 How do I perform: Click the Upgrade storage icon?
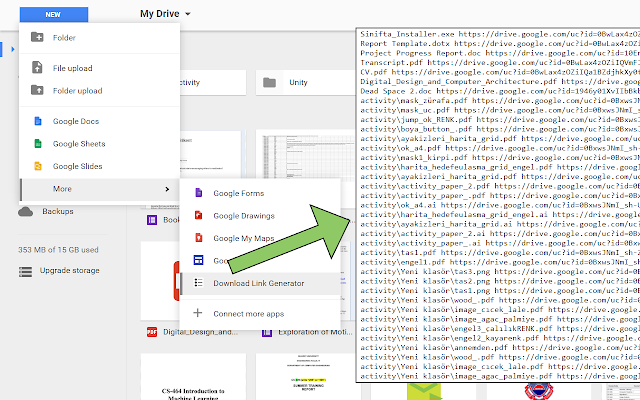[25, 271]
